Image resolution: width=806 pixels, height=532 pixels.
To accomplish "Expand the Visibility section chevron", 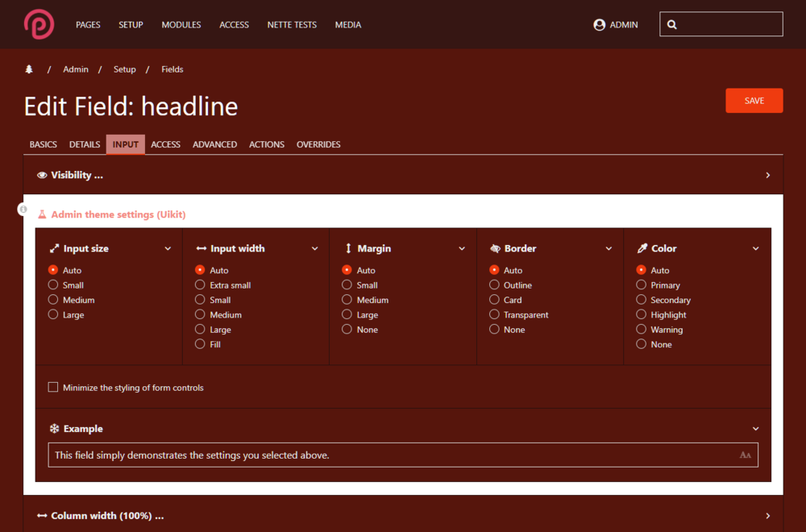I will pos(767,175).
